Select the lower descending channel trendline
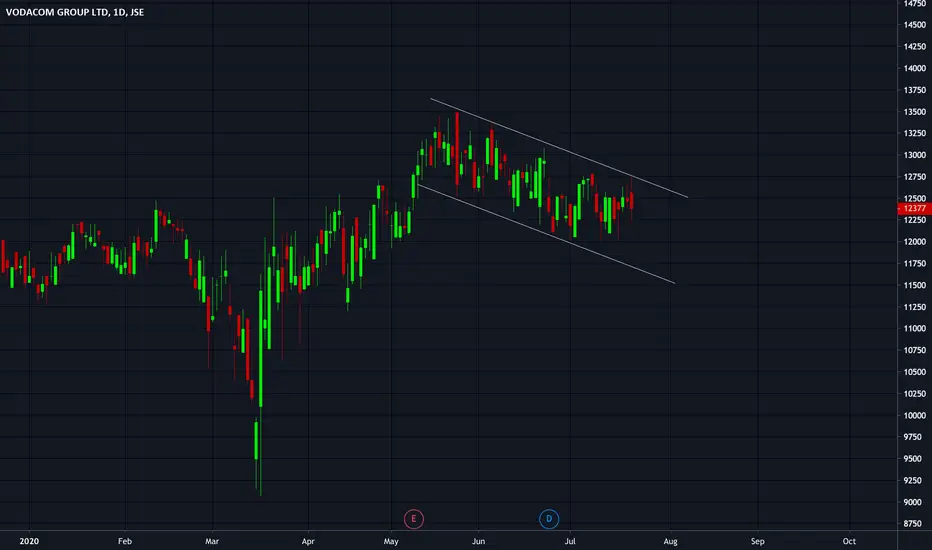The height and width of the screenshot is (550, 932). click(x=546, y=234)
